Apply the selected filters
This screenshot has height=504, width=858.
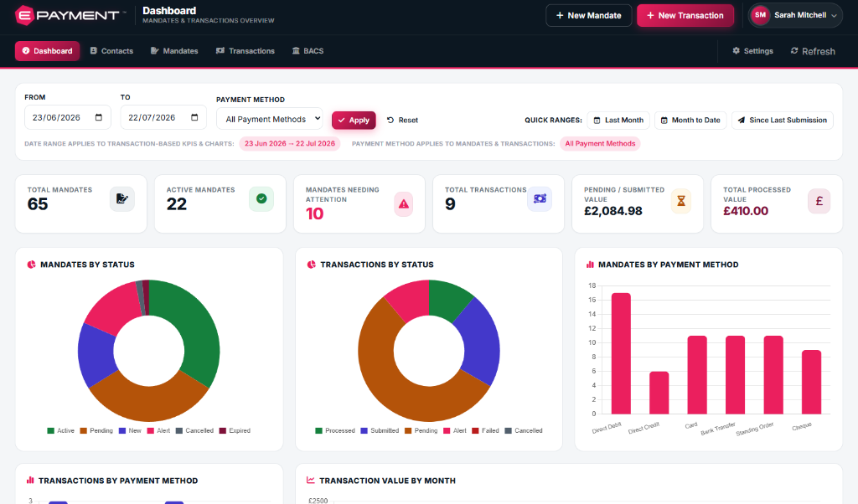coord(354,121)
